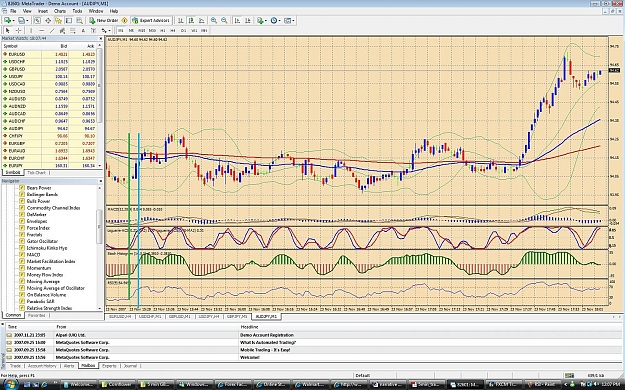Select the Vertical Line drawing tool
Image resolution: width=625 pixels, height=390 pixels.
pos(31,30)
